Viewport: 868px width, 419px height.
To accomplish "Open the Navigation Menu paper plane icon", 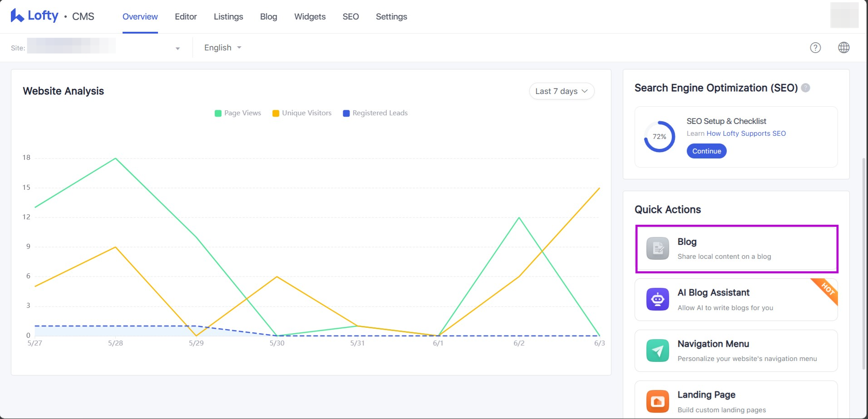I will coord(657,350).
